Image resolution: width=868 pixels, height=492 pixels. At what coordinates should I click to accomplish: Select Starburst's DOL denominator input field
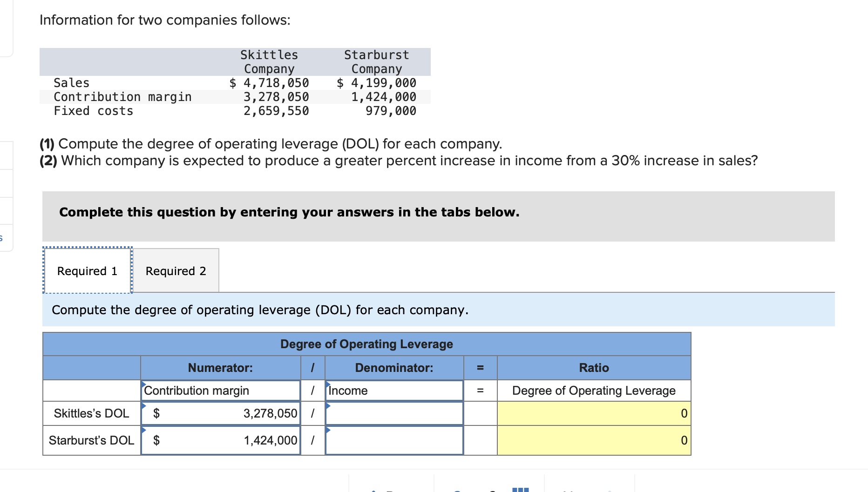coord(394,440)
